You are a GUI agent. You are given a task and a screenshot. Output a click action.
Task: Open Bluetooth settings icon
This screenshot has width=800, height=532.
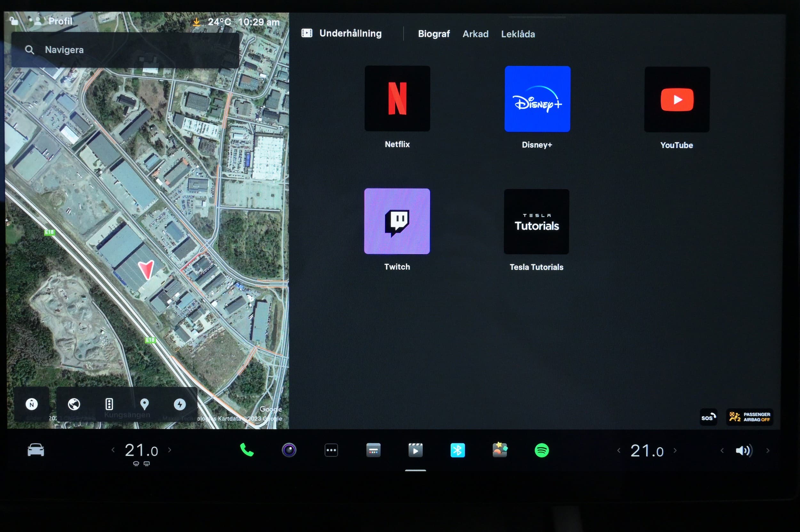tap(457, 450)
